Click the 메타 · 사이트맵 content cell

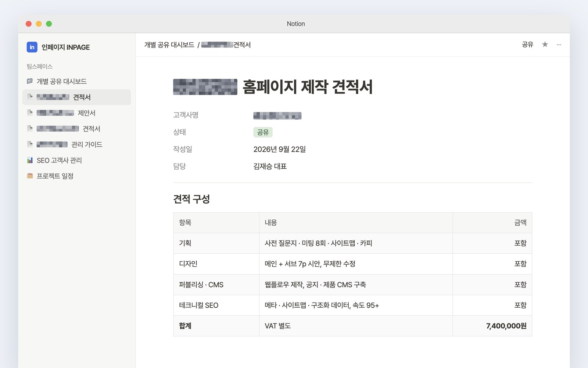(356, 305)
